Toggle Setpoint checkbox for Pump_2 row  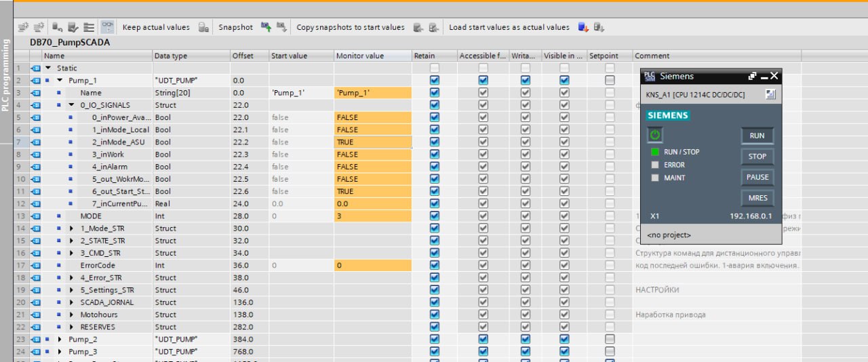(610, 339)
